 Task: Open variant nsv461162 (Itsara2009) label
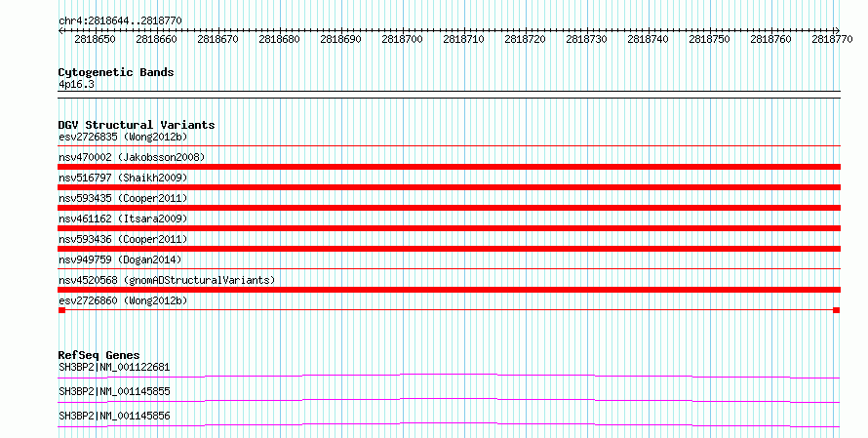[123, 219]
